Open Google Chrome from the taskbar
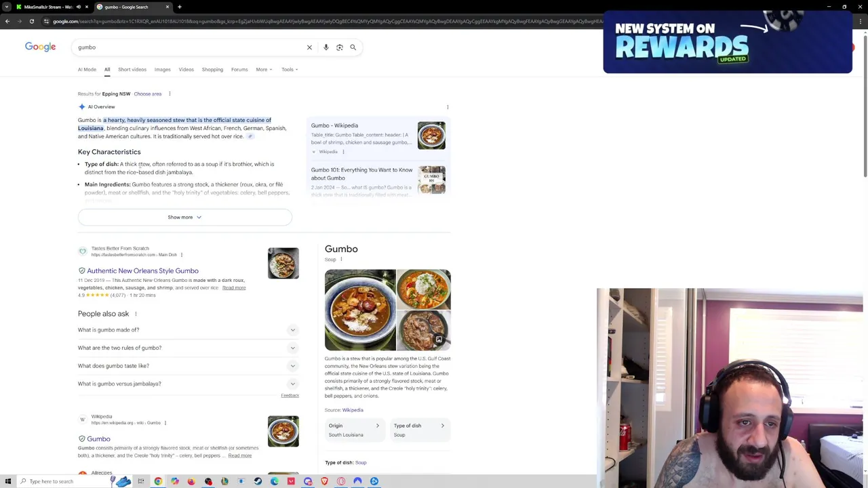868x488 pixels. (158, 481)
